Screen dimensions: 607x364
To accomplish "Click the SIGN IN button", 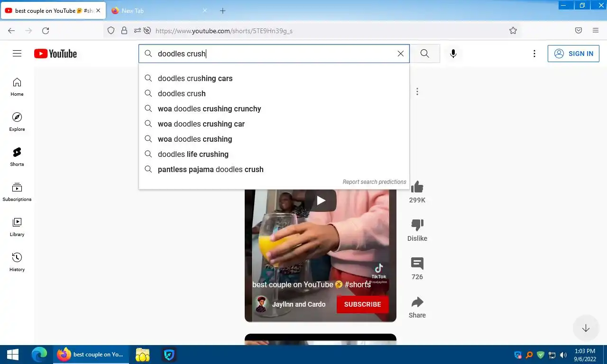I will pyautogui.click(x=573, y=54).
